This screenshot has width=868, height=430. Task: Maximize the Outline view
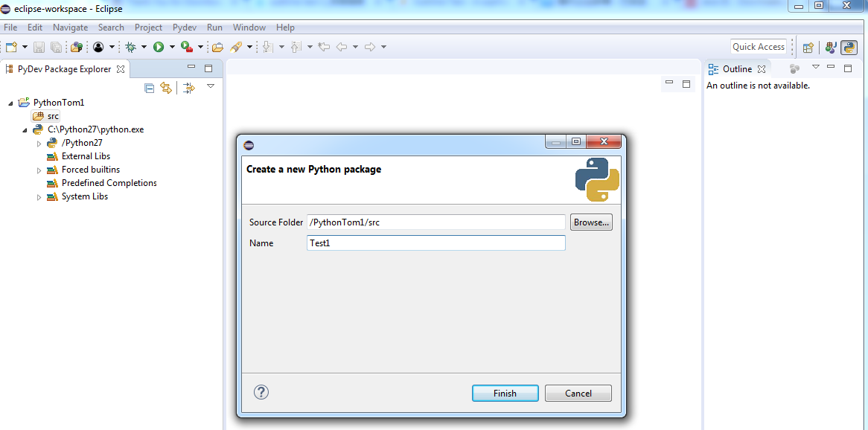pyautogui.click(x=847, y=68)
